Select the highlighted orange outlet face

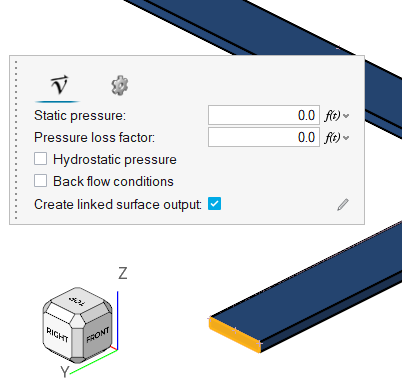point(235,335)
